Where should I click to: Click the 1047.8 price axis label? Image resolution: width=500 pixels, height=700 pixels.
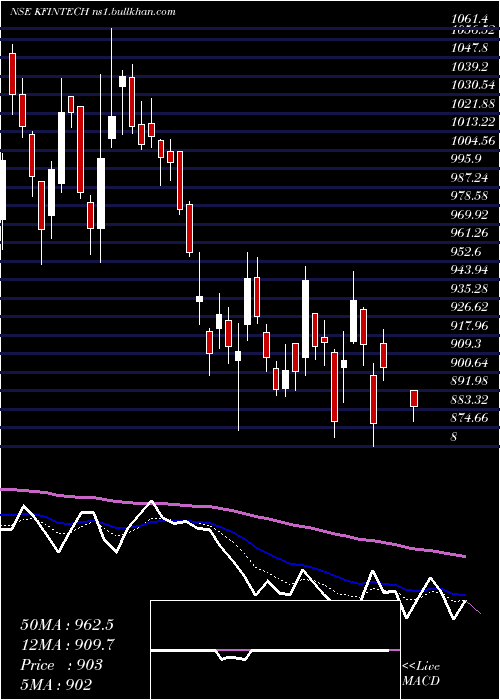coord(470,48)
